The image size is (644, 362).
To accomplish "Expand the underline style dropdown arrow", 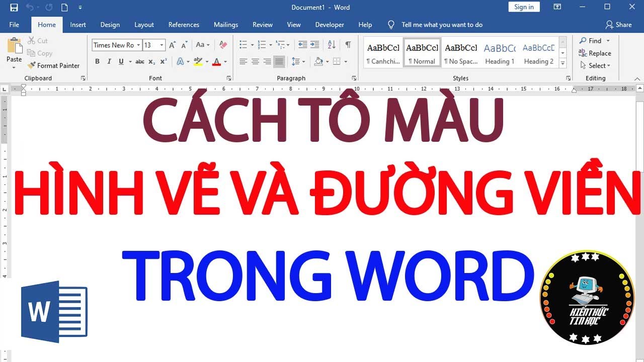I will [x=130, y=61].
